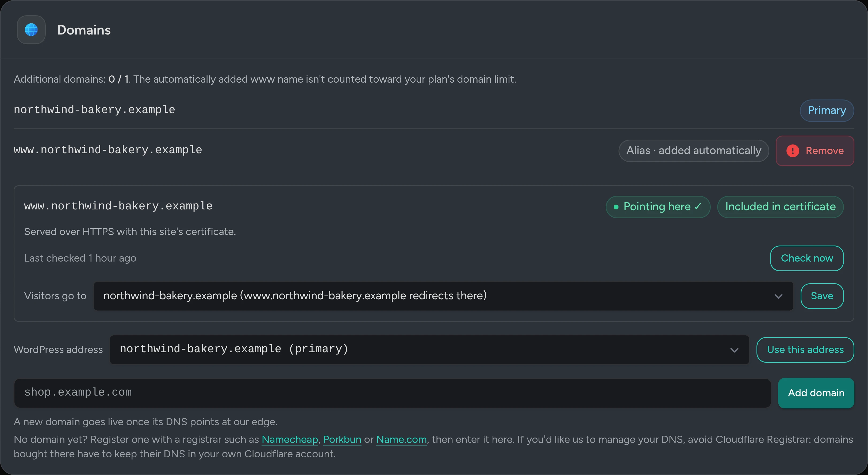Image resolution: width=868 pixels, height=475 pixels.
Task: Click the Visitors go to label
Action: pyautogui.click(x=55, y=296)
